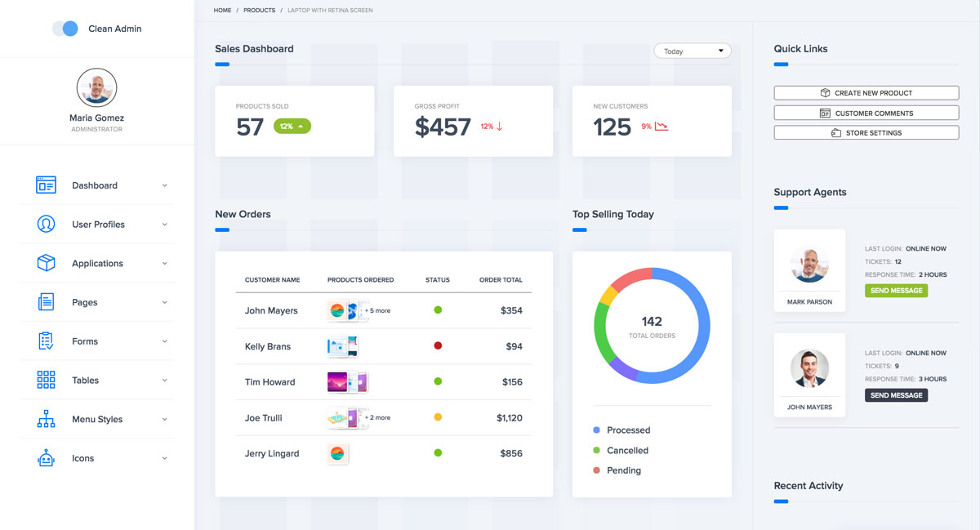Click the Icons robot icon
Viewport: 980px width, 530px height.
pyautogui.click(x=46, y=458)
